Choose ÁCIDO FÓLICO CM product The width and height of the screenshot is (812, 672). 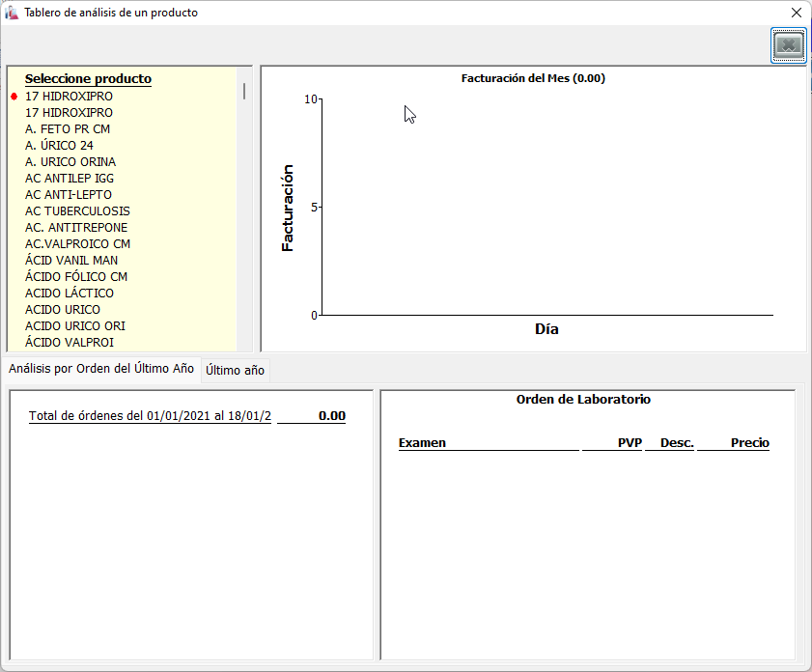[76, 277]
